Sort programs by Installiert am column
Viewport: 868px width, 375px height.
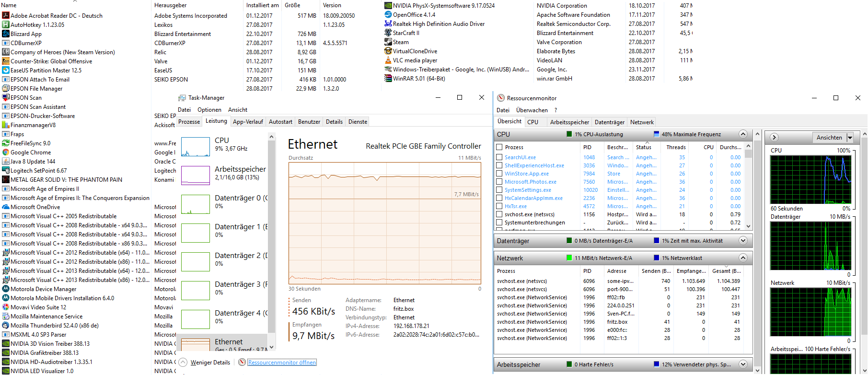tap(262, 5)
